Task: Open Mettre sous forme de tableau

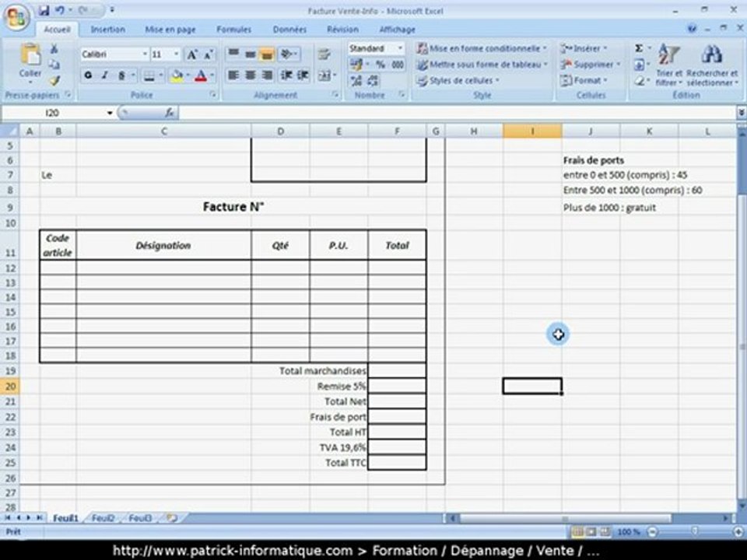Action: tap(482, 65)
